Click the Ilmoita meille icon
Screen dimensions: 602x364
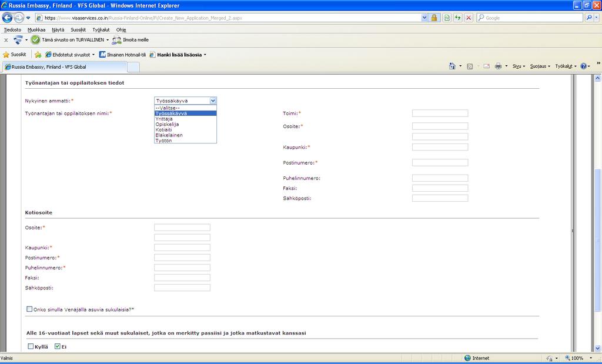[x=117, y=40]
